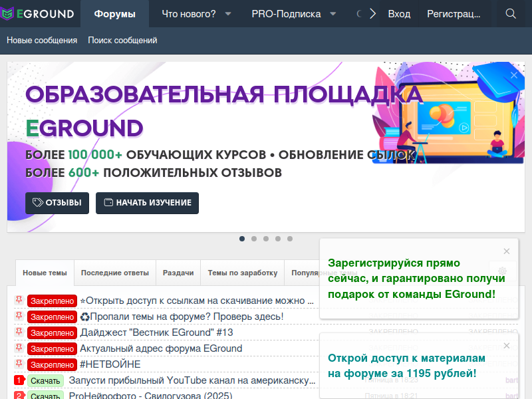Click the red number 1 badge
Viewport: 532px width, 399px height.
point(19,380)
